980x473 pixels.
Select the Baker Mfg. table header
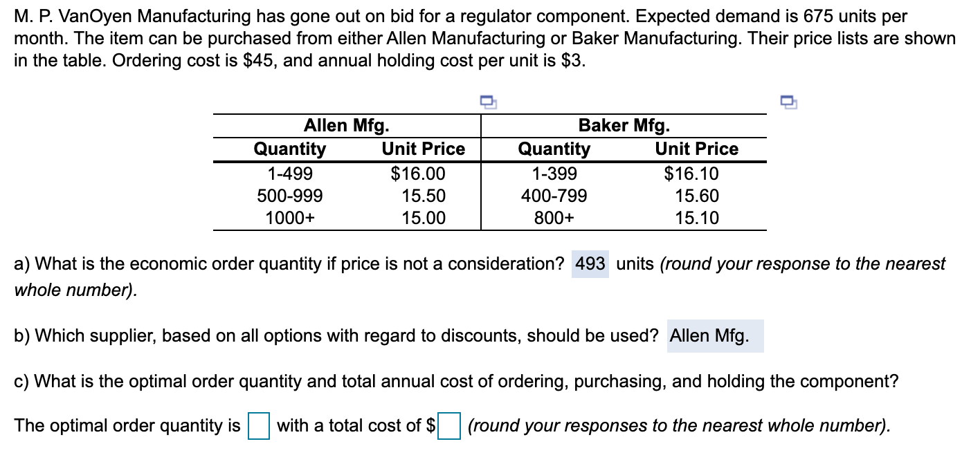(x=624, y=125)
